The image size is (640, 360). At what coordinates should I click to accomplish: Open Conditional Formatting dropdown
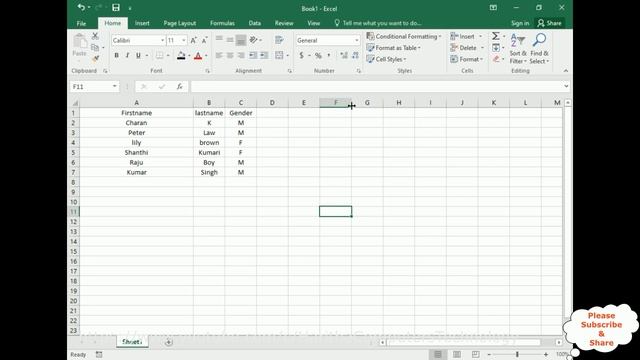(x=404, y=36)
